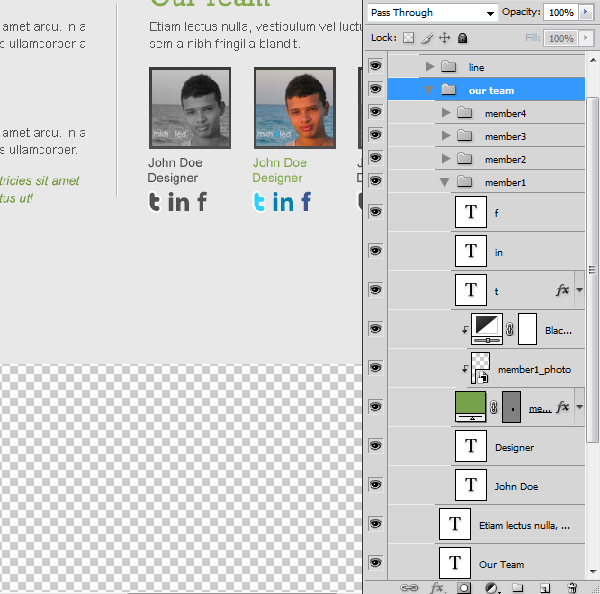The width and height of the screenshot is (600, 594).
Task: Click the Fill 100% field
Action: tap(561, 38)
